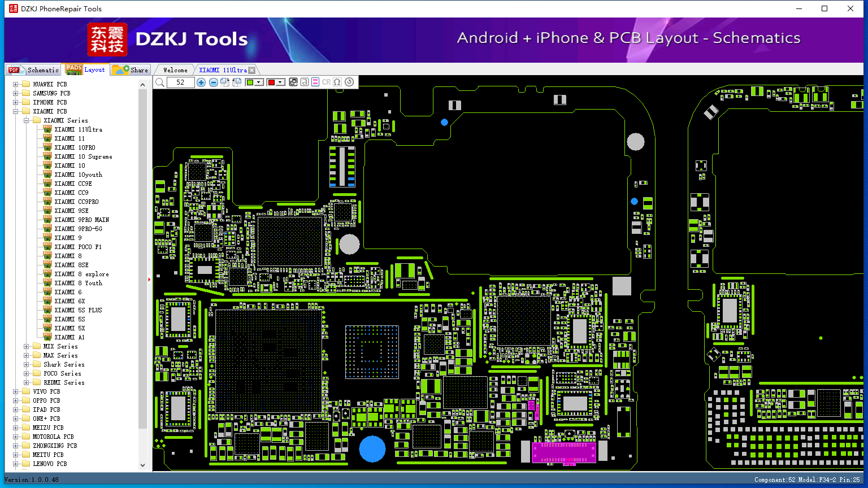Collapse the XIAOMI PCB folder
This screenshot has height=488, width=868.
pos(16,111)
